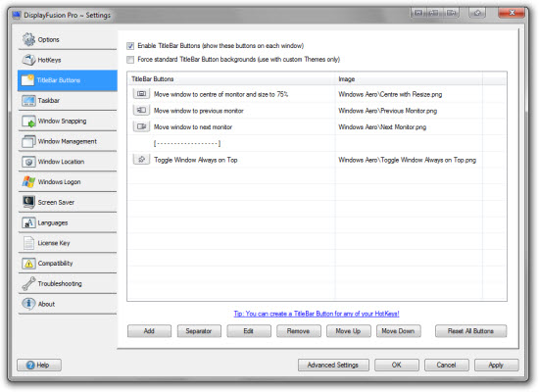Click the HotKeys keyboard icon
Viewport: 539px width, 392px height.
point(28,60)
